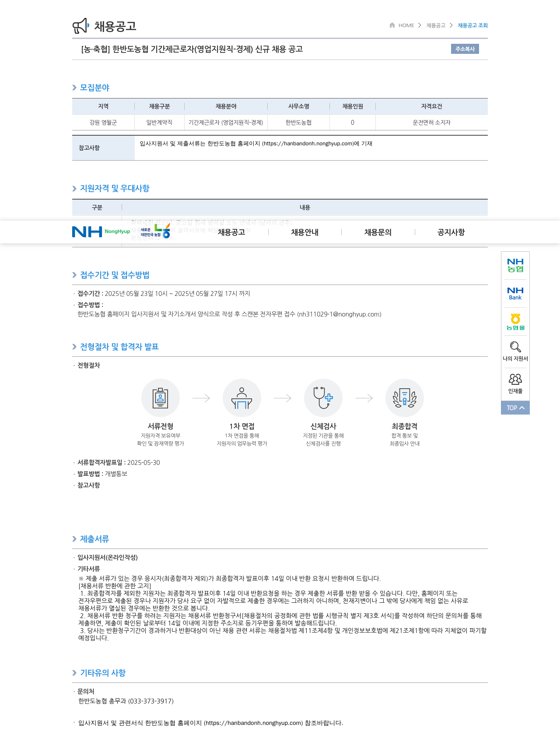Click 한반도농협 총무과 phone number line
The image size is (560, 756).
126,701
